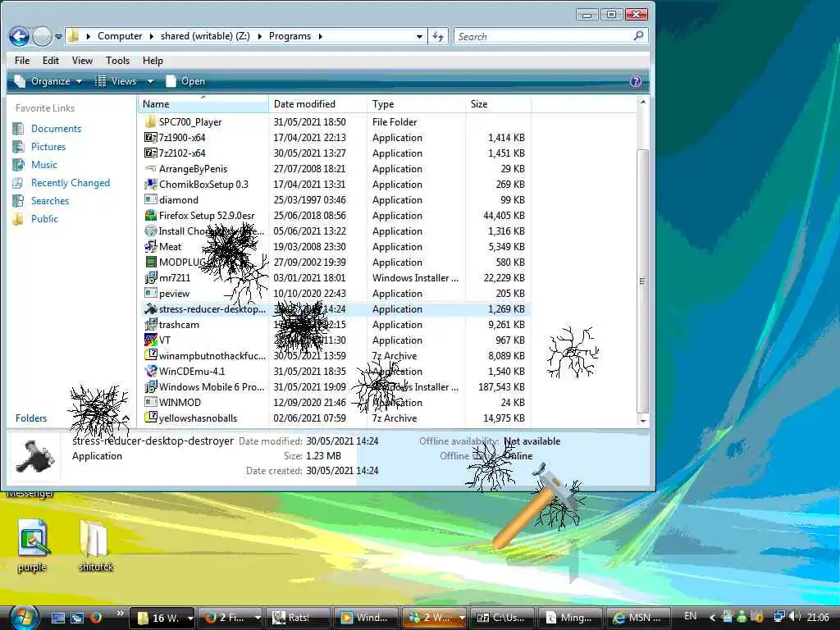Open the View menu
The width and height of the screenshot is (840, 630).
83,61
